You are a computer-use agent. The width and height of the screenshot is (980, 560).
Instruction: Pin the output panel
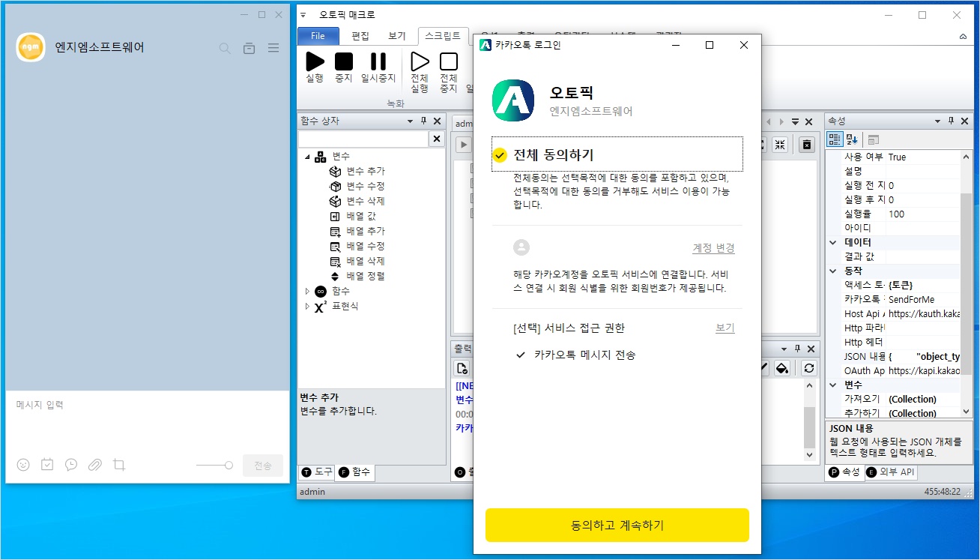[x=798, y=349]
